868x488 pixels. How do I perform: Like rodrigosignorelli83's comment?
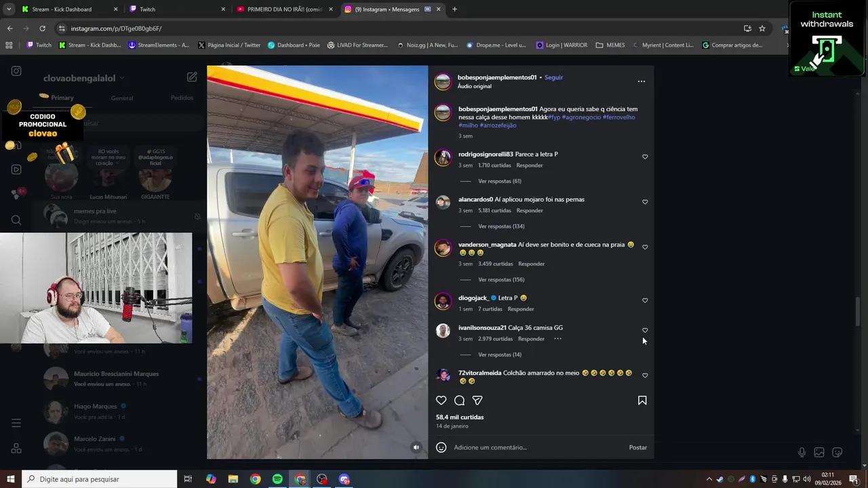point(645,157)
